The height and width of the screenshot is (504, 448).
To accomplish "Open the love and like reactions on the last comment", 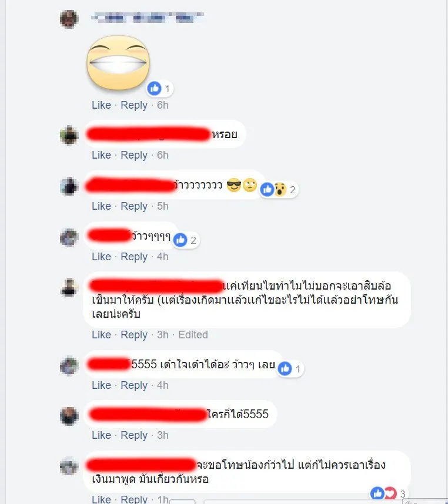I will 389,493.
